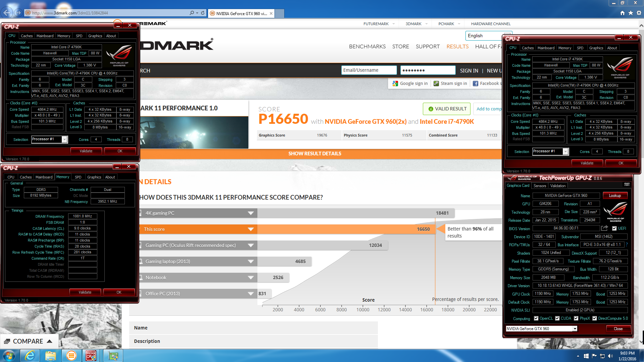The image size is (644, 362).
Task: Open Processor #1 selection dropdown in top-left CPU-Z
Action: coord(64,140)
